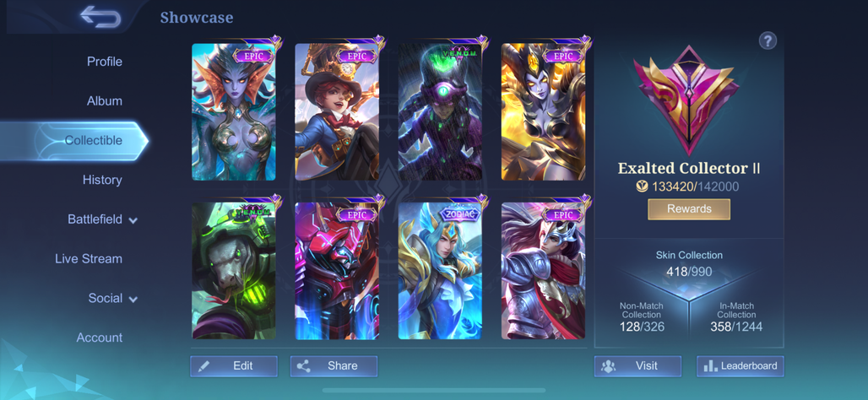Select the Zodiac skin card thumbnail
Screen dimensions: 868x400
click(440, 270)
